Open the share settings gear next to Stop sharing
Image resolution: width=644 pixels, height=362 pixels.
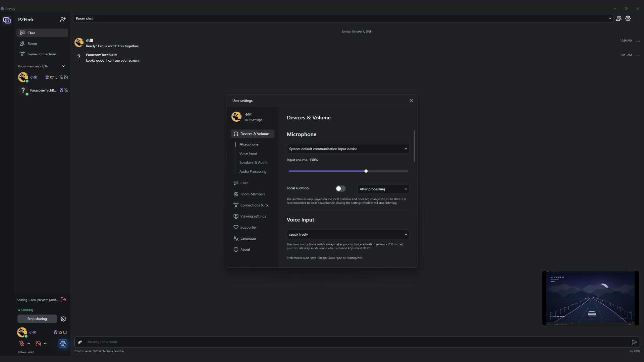pos(63,319)
